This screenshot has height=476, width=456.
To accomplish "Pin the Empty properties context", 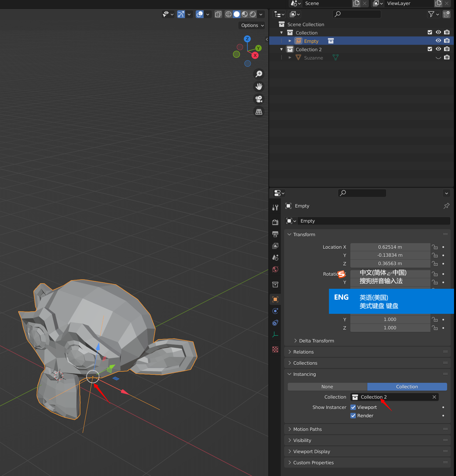I will [447, 206].
